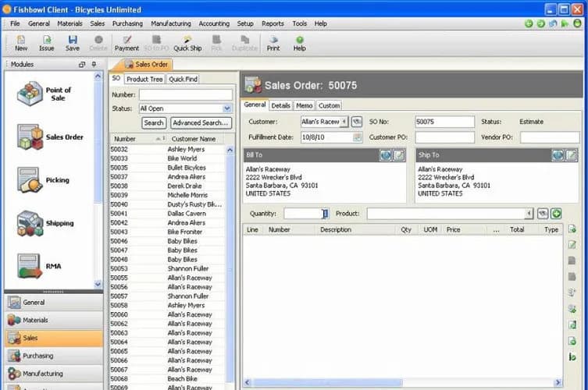Expand the Customer dropdown arrow

click(x=344, y=122)
